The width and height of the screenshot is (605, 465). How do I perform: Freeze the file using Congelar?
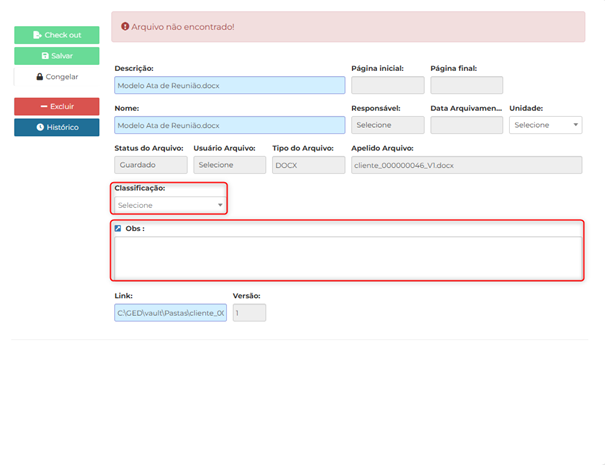[x=57, y=77]
